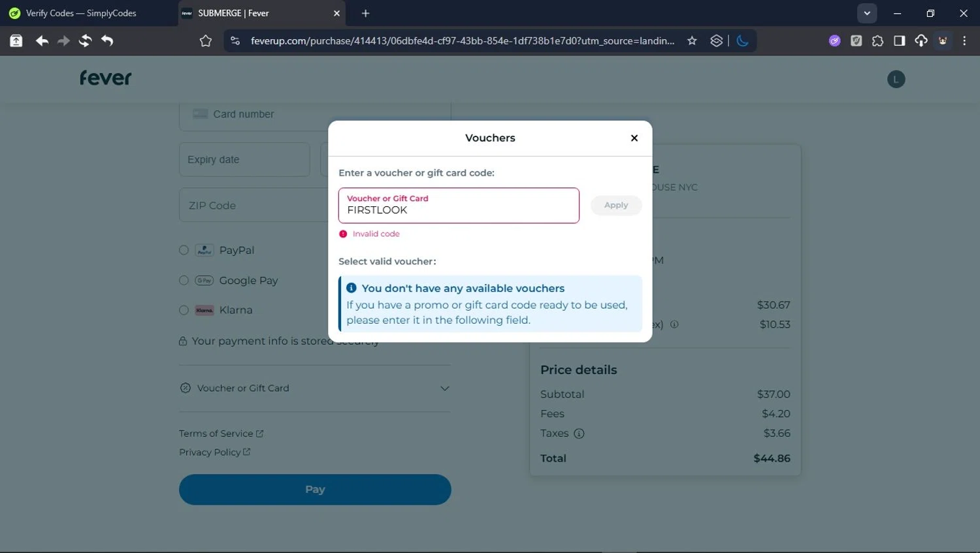Click the share page toolbar icon
Image resolution: width=980 pixels, height=553 pixels.
[16, 40]
